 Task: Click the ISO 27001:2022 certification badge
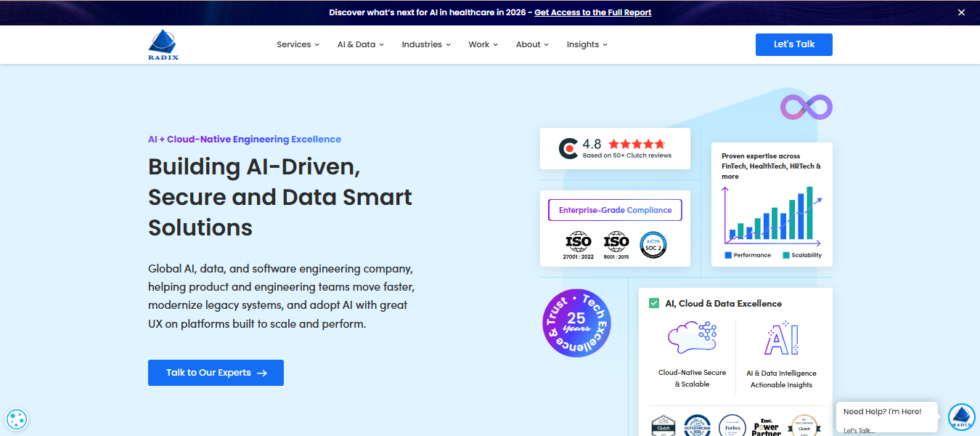point(579,245)
